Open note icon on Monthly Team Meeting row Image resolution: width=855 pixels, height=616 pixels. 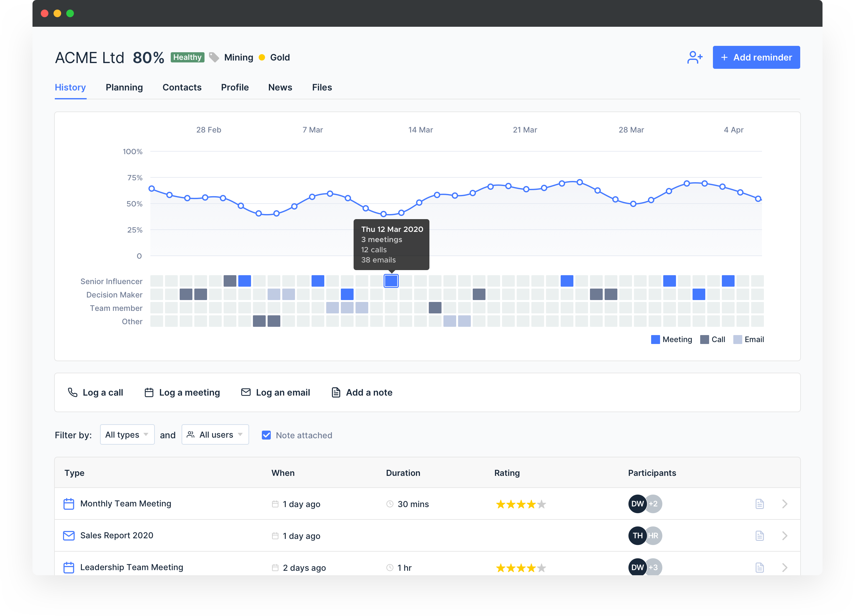pyautogui.click(x=759, y=504)
